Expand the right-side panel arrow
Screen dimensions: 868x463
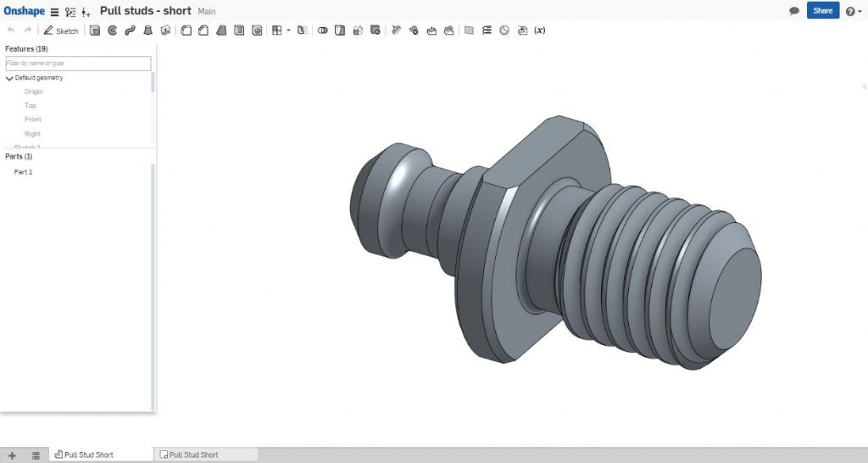(x=864, y=86)
